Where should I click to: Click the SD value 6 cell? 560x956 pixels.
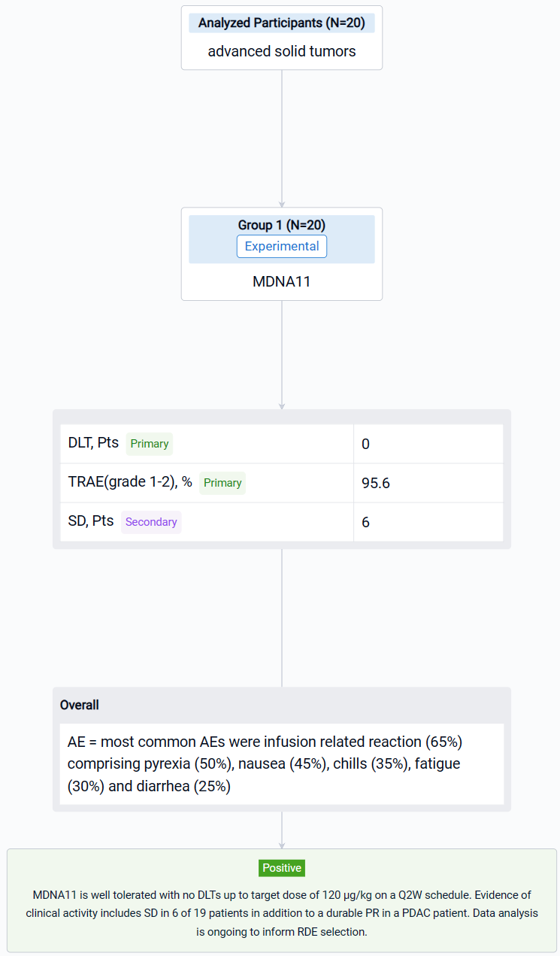pyautogui.click(x=428, y=522)
